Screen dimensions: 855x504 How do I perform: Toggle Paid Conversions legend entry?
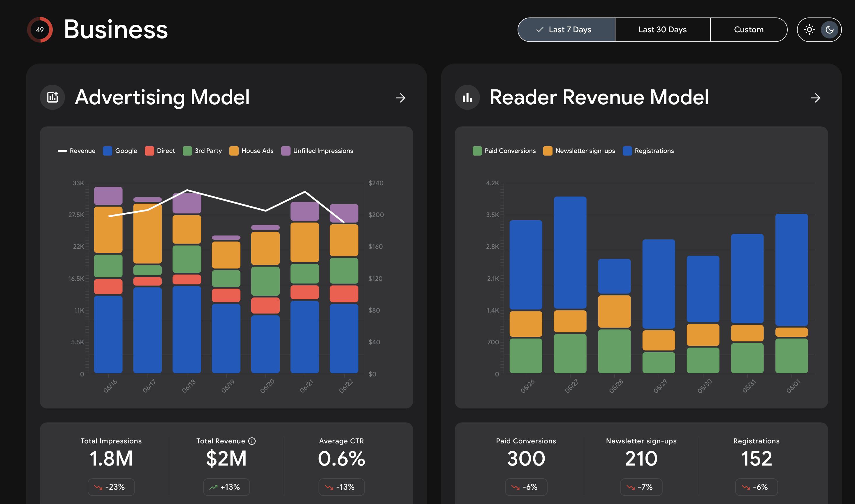[504, 151]
